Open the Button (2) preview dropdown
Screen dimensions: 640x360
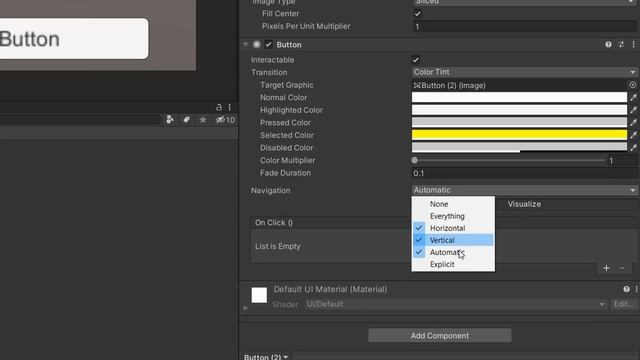(x=266, y=357)
